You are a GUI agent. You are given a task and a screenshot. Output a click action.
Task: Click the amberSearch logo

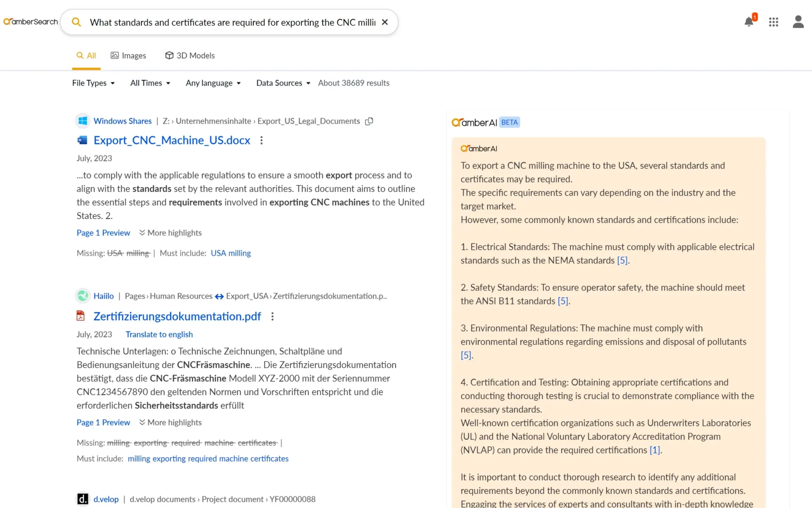coord(31,22)
